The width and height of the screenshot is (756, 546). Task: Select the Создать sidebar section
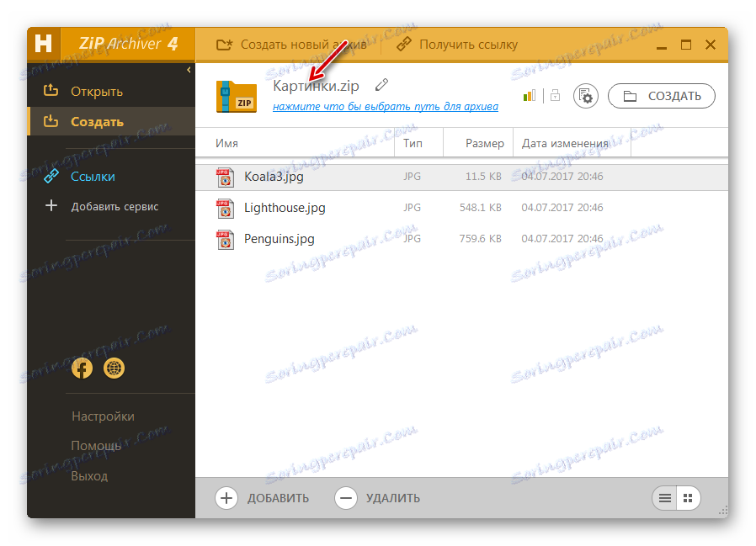coord(111,121)
